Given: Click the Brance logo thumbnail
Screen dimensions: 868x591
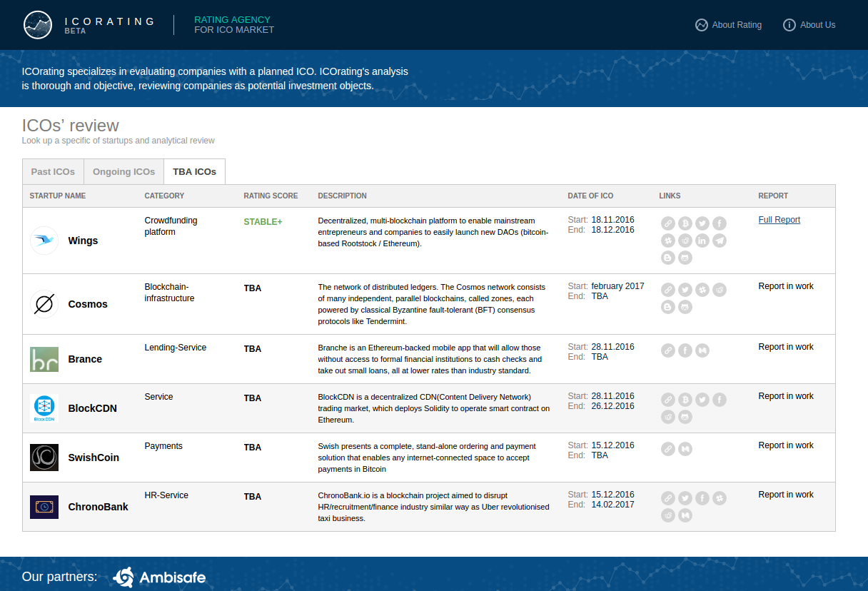Looking at the screenshot, I should pos(44,359).
